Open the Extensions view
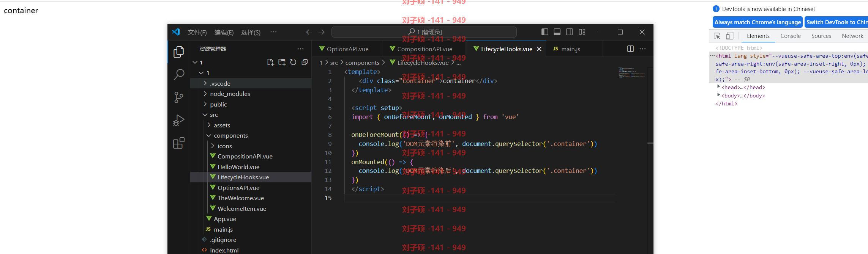Screen dimensions: 868x254 (x=178, y=143)
